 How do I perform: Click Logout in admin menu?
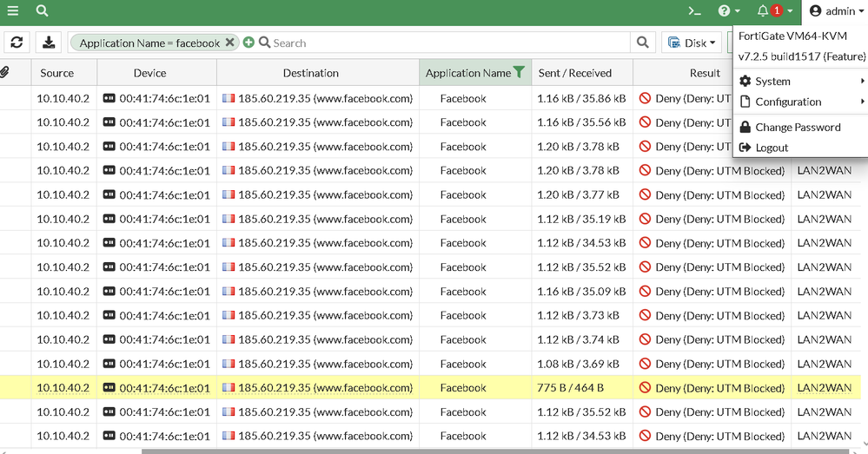click(x=772, y=148)
